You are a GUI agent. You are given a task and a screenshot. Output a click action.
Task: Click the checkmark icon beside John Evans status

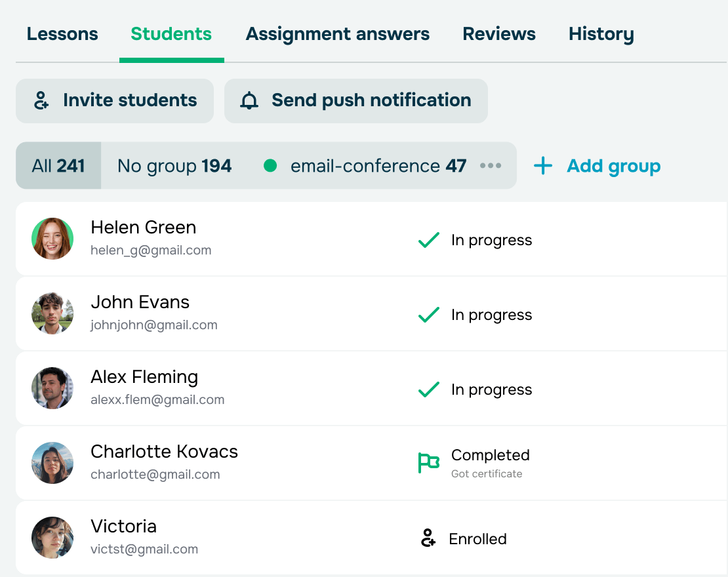tap(428, 315)
